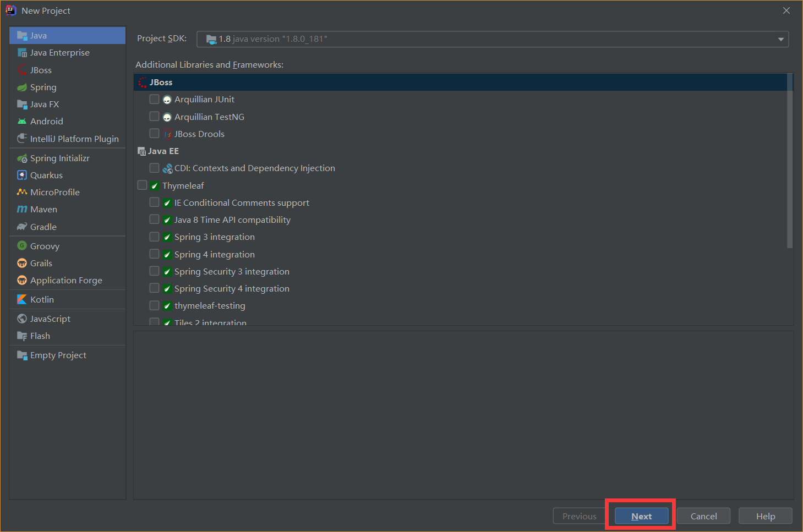Enable the Arquillian JUnit checkbox

click(x=154, y=99)
